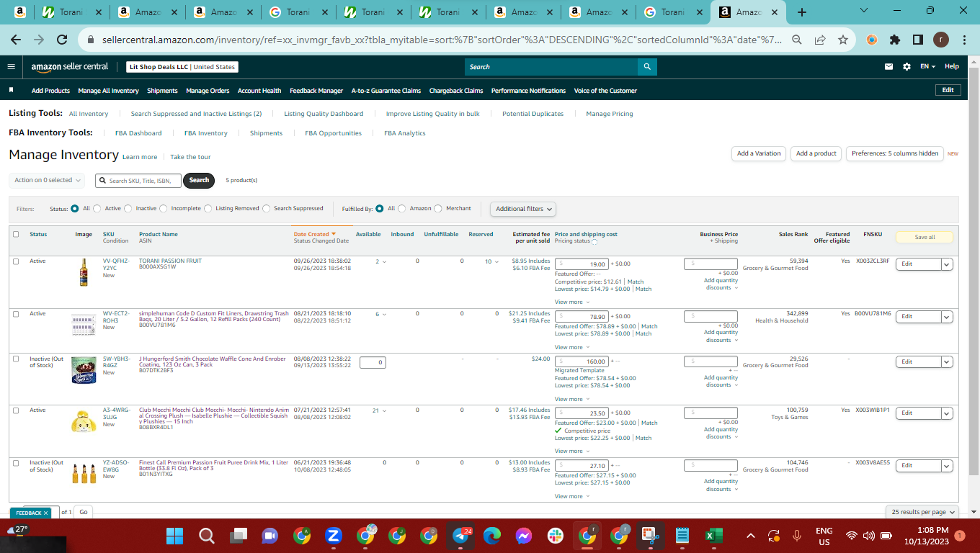
Task: Tick the select-all checkbox in table header
Action: pos(16,234)
